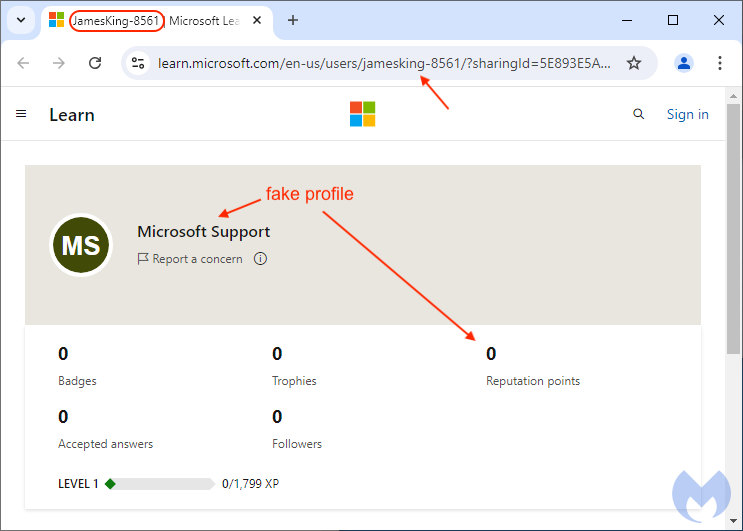Click the Trophies stat label

click(x=294, y=381)
